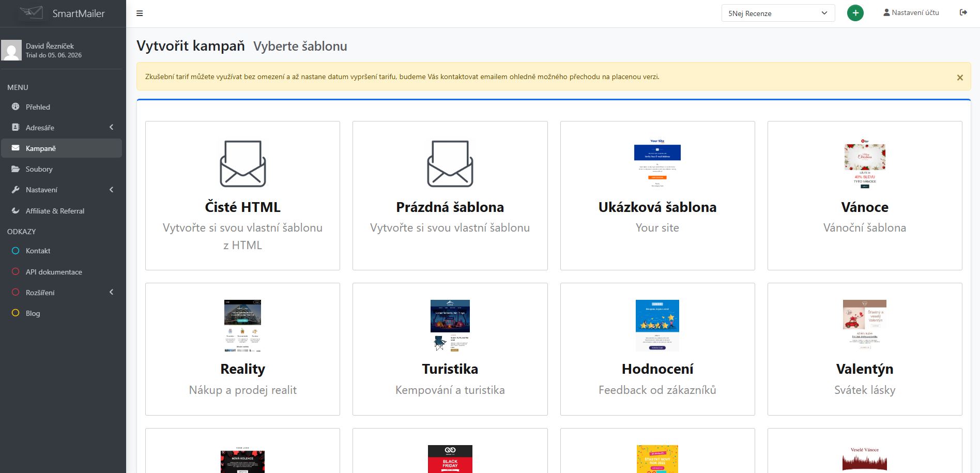Click the Prázdná šablona title text
The height and width of the screenshot is (473, 980).
[450, 207]
